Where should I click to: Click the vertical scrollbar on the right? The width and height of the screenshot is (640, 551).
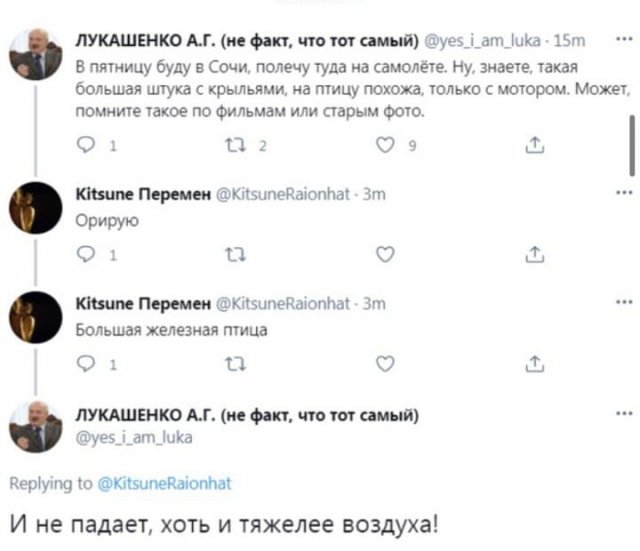pyautogui.click(x=631, y=145)
